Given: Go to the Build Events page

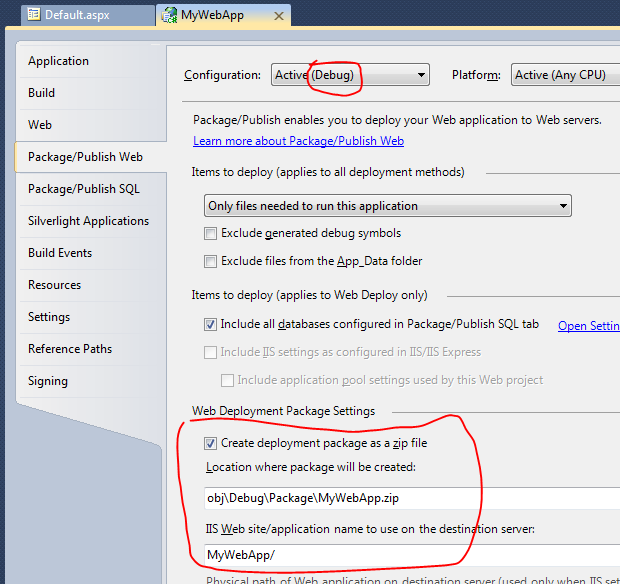Looking at the screenshot, I should (91, 253).
